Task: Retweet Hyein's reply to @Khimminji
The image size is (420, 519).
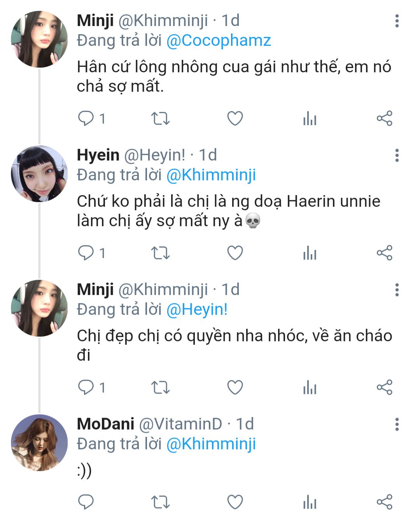Action: pos(160,253)
